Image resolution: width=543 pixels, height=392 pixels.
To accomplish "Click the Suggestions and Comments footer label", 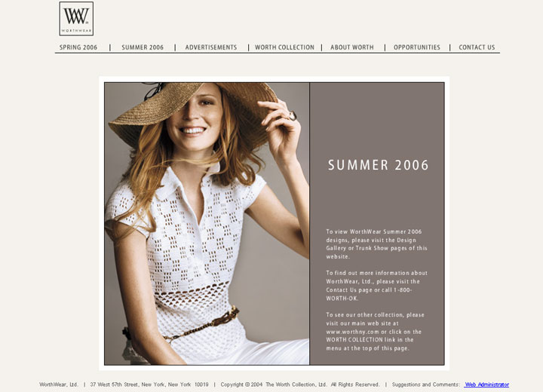I will point(426,384).
